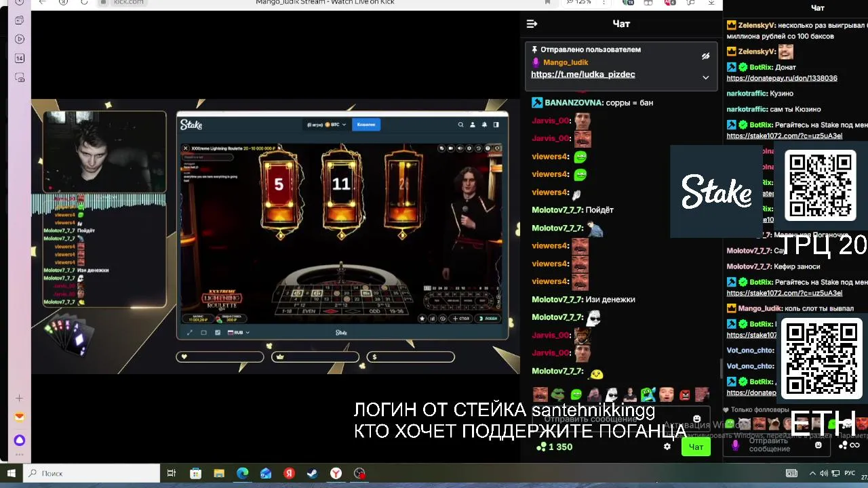Hide the pinned message with eye-slash icon
Screen dimensions: 868x488
705,56
